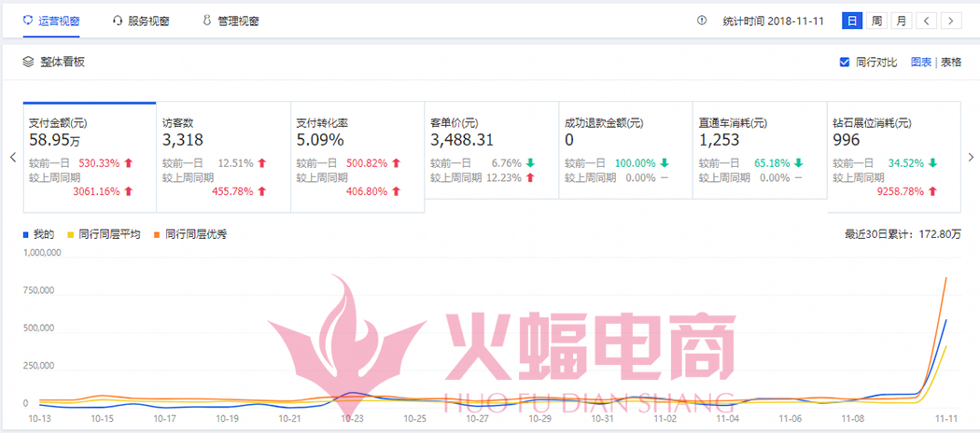Select the 访客数 metric card
The height and width of the screenshot is (433, 980).
tap(223, 157)
